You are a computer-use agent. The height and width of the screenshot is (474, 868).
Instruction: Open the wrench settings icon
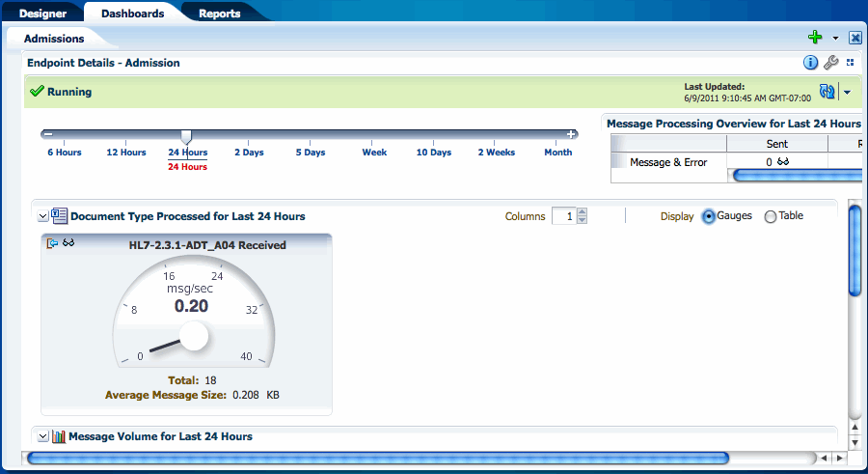831,63
